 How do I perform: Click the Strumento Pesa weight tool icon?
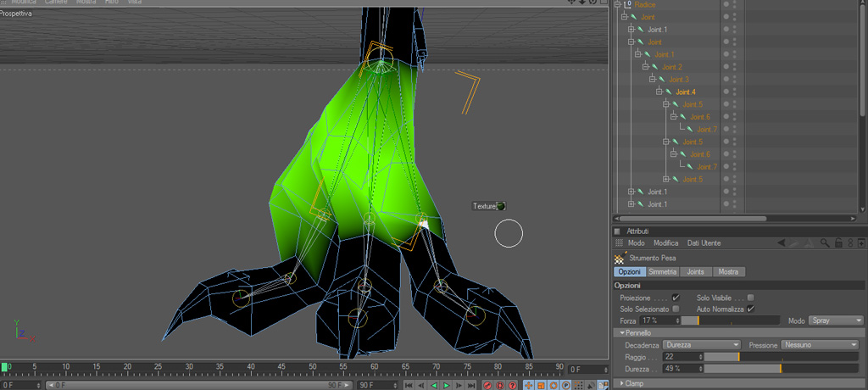pyautogui.click(x=620, y=258)
